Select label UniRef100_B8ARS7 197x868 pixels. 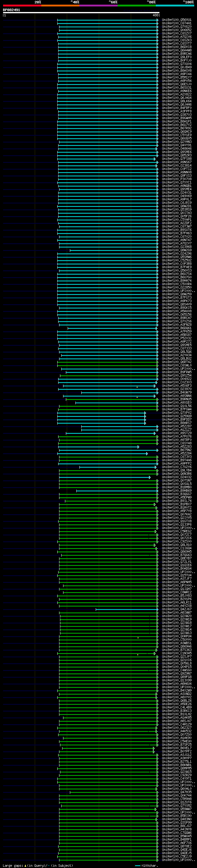(176, 423)
